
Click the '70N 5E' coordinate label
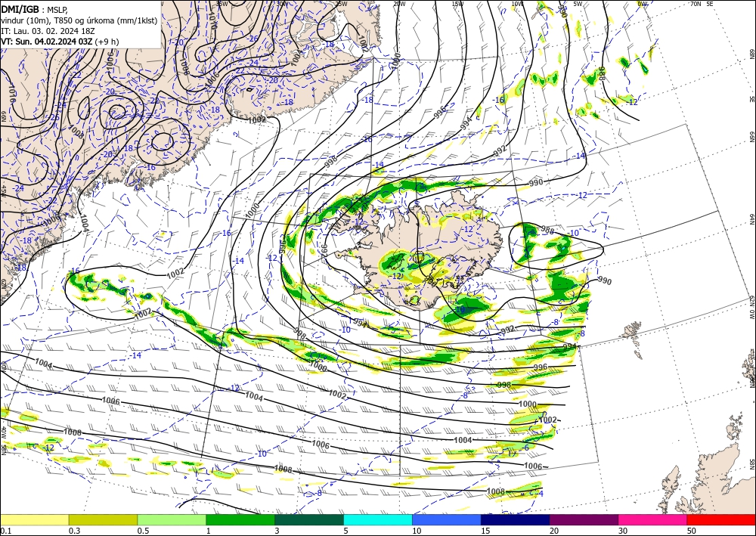point(702,4)
